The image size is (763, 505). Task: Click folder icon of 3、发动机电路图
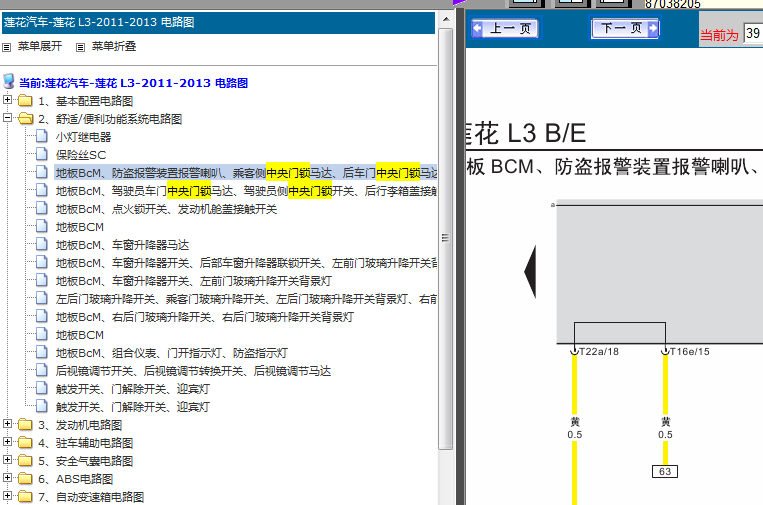pyautogui.click(x=25, y=425)
